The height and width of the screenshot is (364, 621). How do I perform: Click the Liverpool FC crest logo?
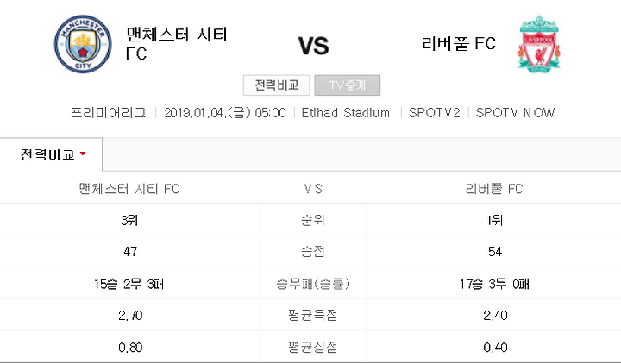[539, 44]
